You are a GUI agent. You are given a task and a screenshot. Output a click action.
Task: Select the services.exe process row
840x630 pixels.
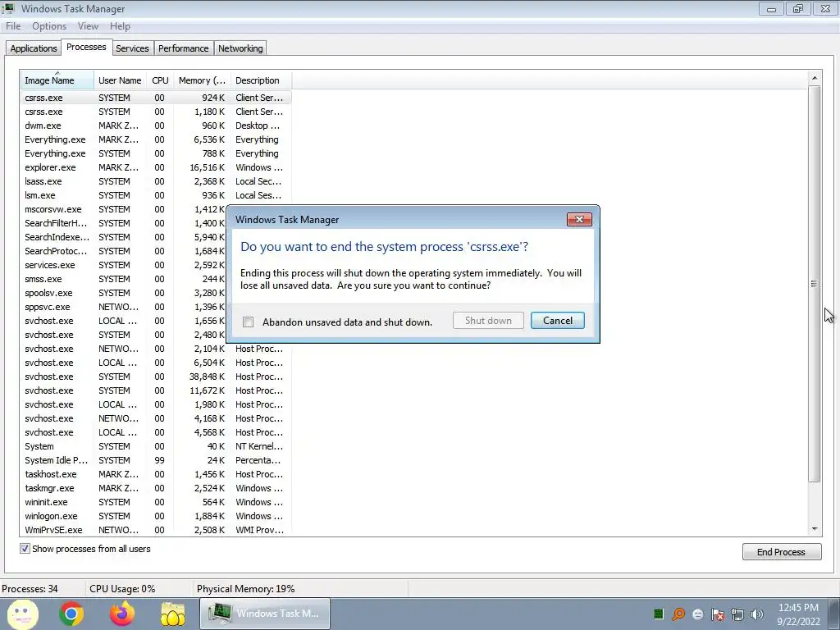coord(123,265)
